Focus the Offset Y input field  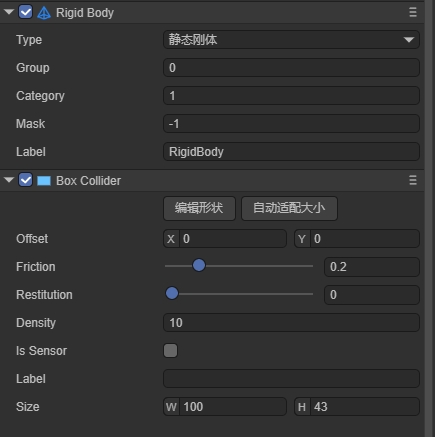pyautogui.click(x=357, y=238)
